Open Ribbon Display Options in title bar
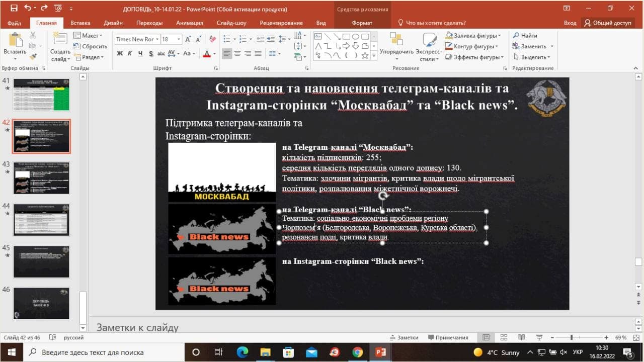This screenshot has width=644, height=362. [567, 9]
